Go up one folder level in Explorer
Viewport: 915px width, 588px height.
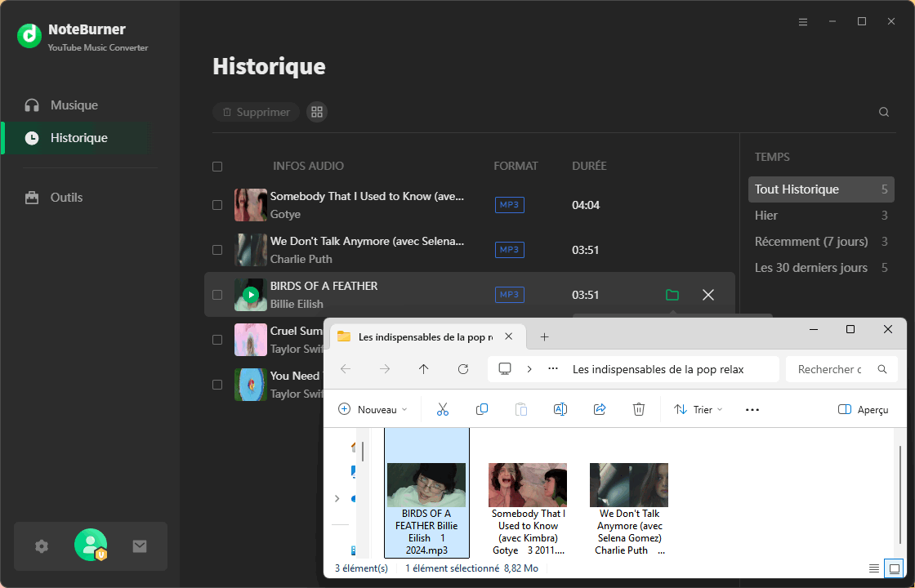[424, 368]
